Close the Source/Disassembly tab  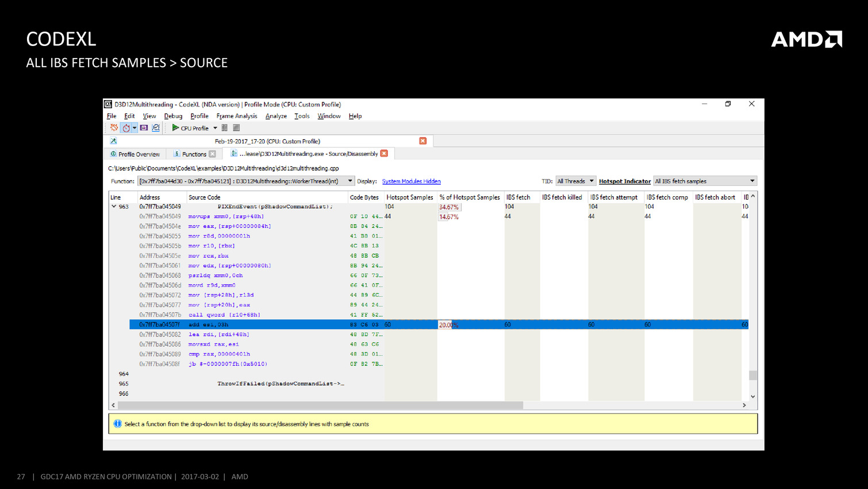(384, 154)
